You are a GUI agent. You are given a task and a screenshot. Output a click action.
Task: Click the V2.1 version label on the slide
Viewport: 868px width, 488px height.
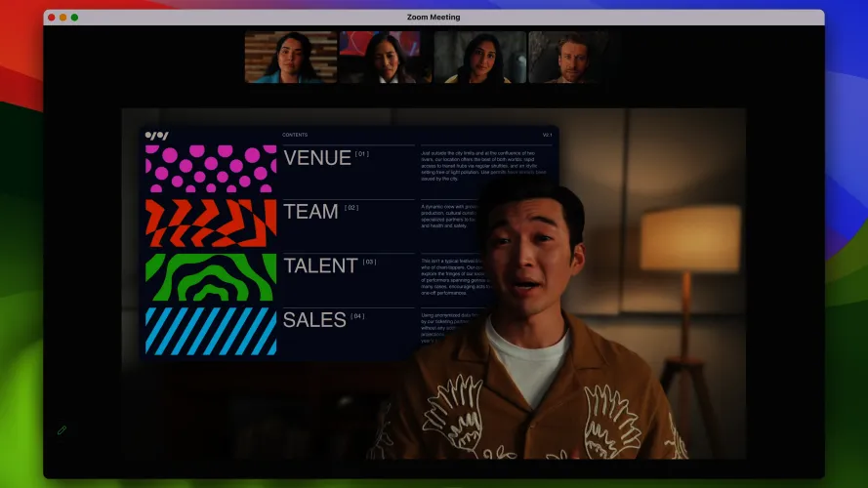click(547, 135)
